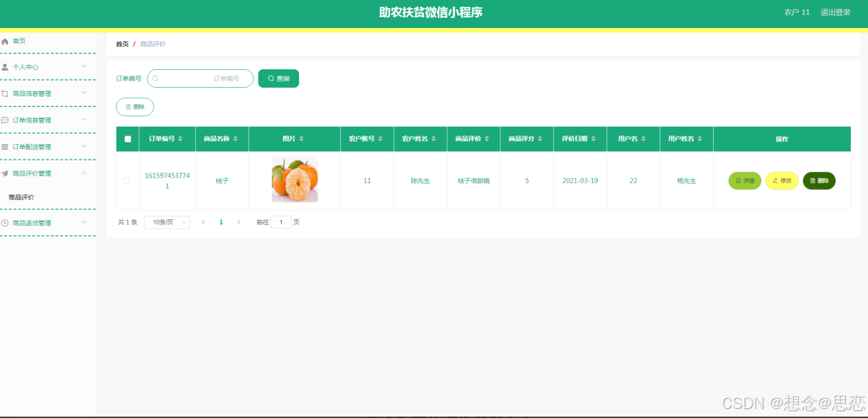The width and height of the screenshot is (868, 418).
Task: Click the green 查询 search button
Action: (x=278, y=79)
